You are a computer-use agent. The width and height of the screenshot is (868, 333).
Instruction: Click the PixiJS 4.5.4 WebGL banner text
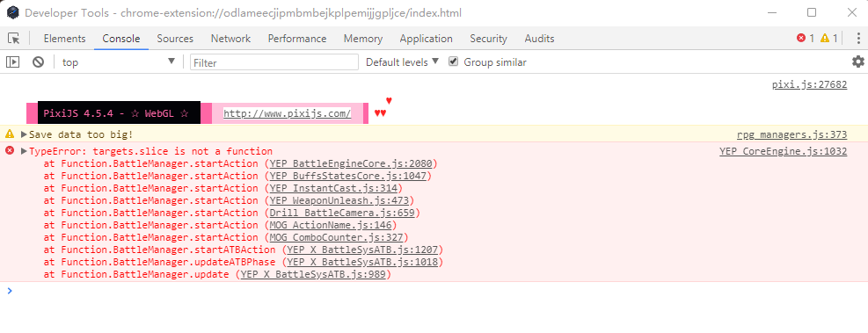[116, 113]
